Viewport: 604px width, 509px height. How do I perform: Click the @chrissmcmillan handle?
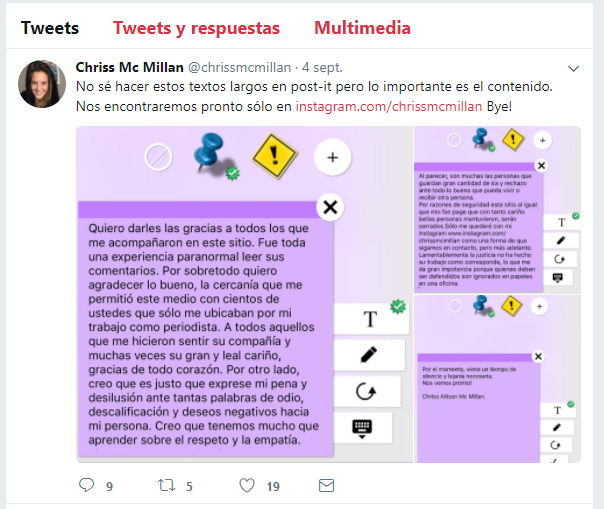239,67
